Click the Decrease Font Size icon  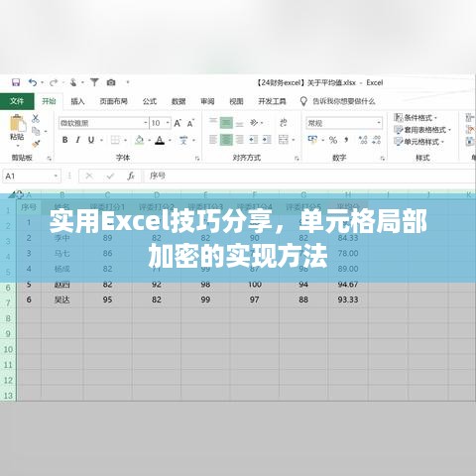pos(190,123)
